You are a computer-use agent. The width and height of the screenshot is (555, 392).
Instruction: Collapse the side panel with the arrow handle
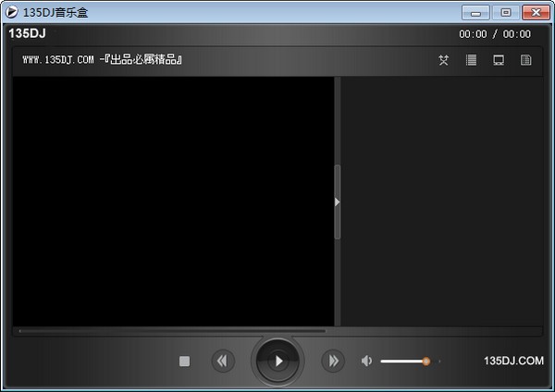tap(338, 202)
